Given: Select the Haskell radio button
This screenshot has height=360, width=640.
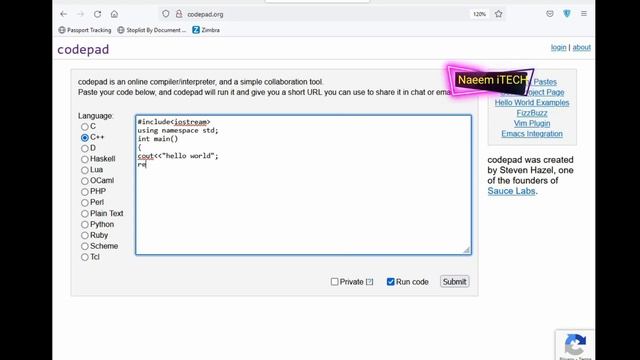Looking at the screenshot, I should [84, 159].
